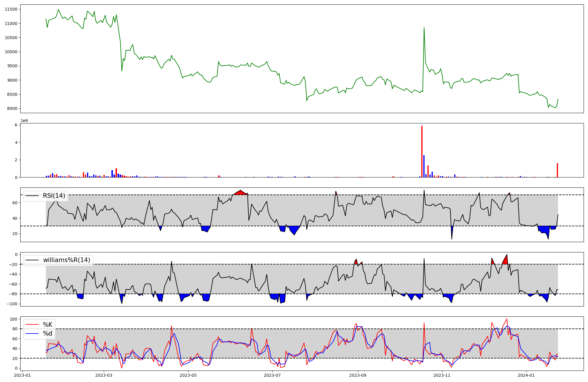Click the -20 Williams axis label
The height and width of the screenshot is (382, 588).
pyautogui.click(x=13, y=264)
